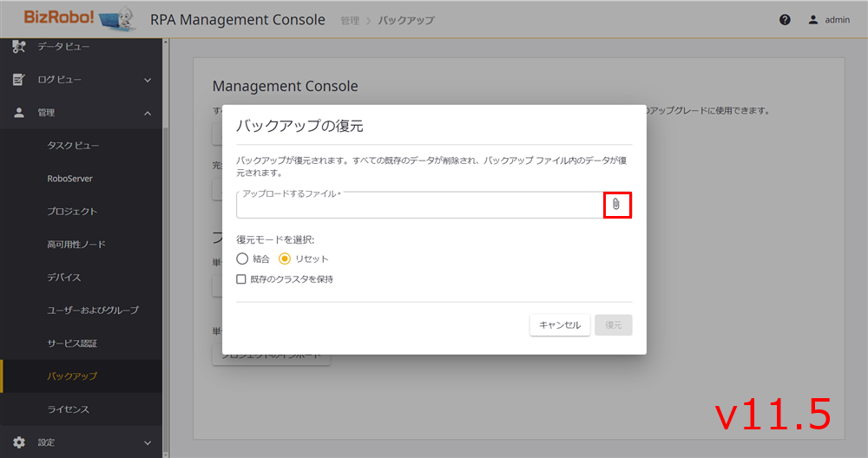Collapse the 管理 section chevron
868x458 pixels.
tap(148, 114)
